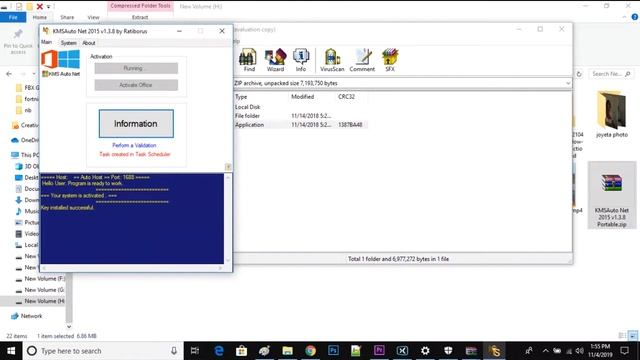Show hidden tray icons chevron

[x=545, y=351]
